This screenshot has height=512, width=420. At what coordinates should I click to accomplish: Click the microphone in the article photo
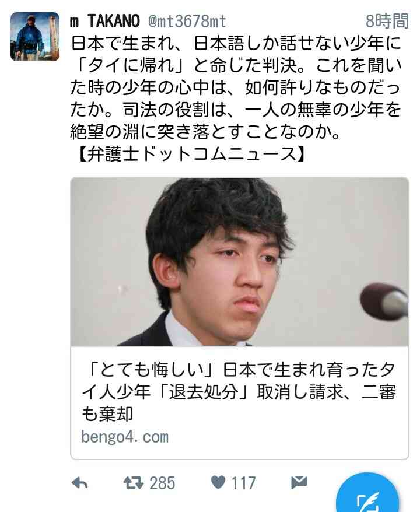[384, 302]
